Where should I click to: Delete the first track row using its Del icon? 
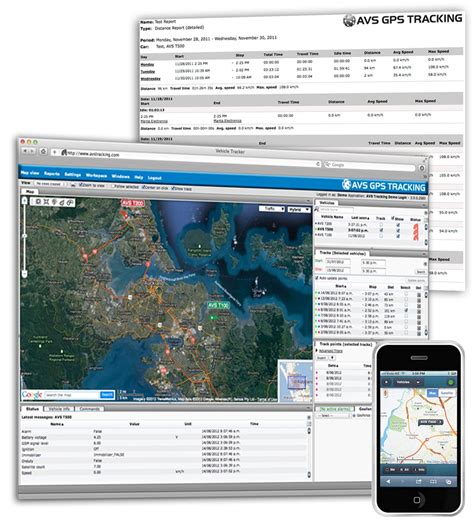pos(419,295)
